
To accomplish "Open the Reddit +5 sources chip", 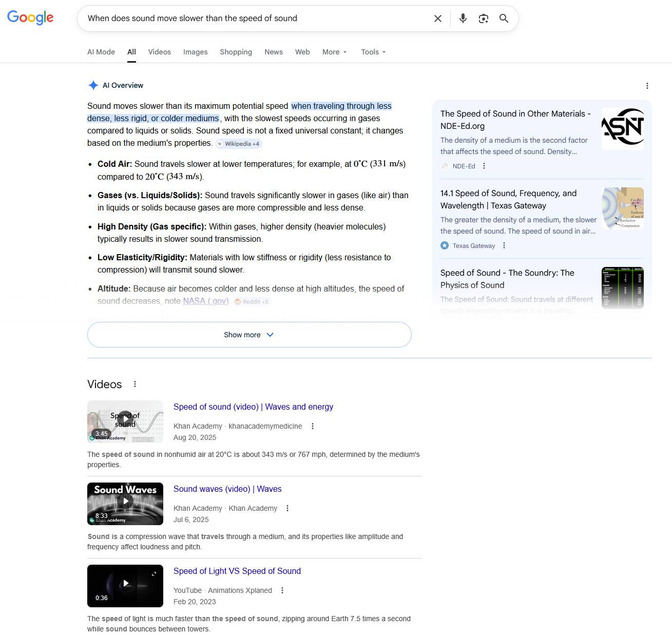I will (x=252, y=302).
